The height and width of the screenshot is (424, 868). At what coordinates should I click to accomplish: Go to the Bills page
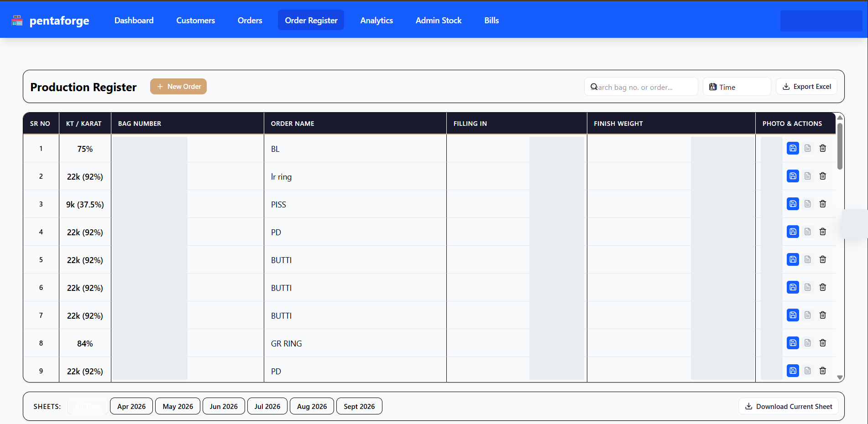point(492,20)
